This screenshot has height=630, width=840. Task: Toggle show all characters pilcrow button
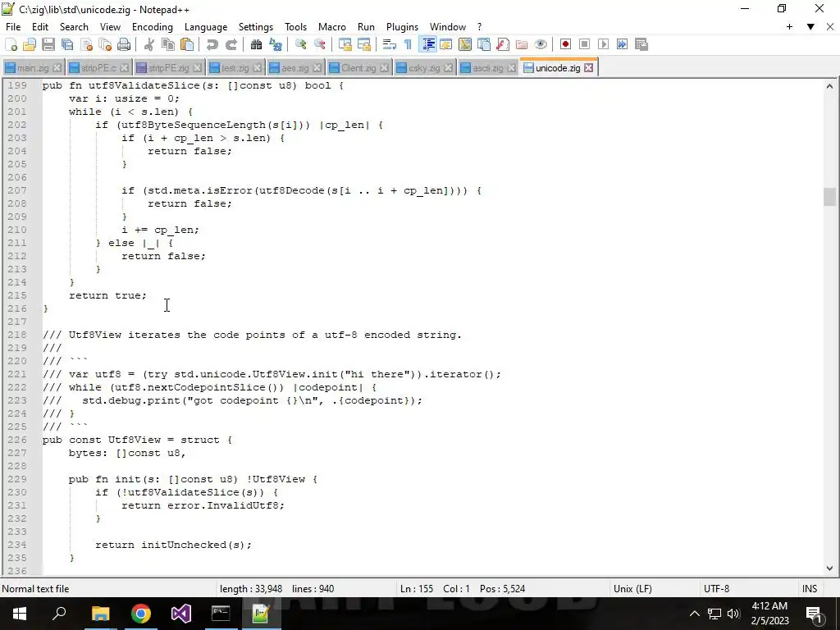tap(408, 44)
